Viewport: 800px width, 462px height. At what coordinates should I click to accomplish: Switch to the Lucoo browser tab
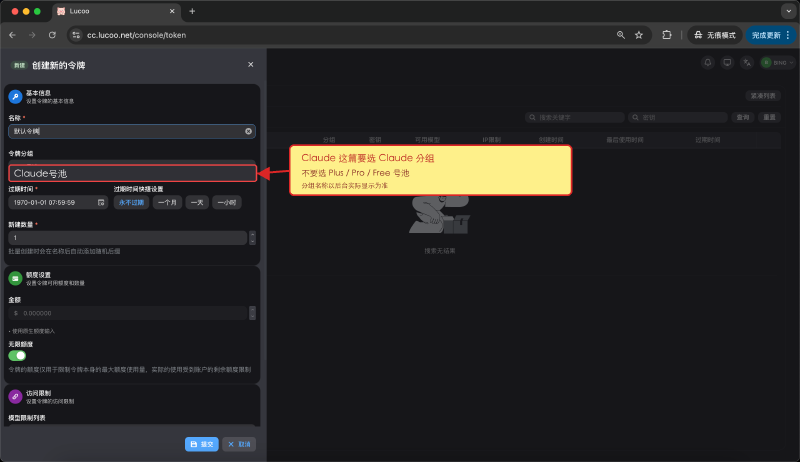click(115, 11)
